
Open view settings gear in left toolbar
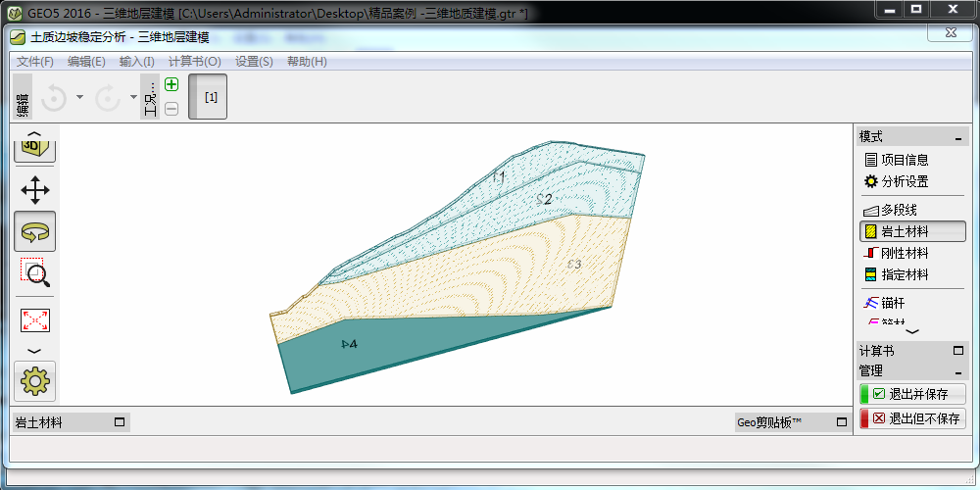35,381
